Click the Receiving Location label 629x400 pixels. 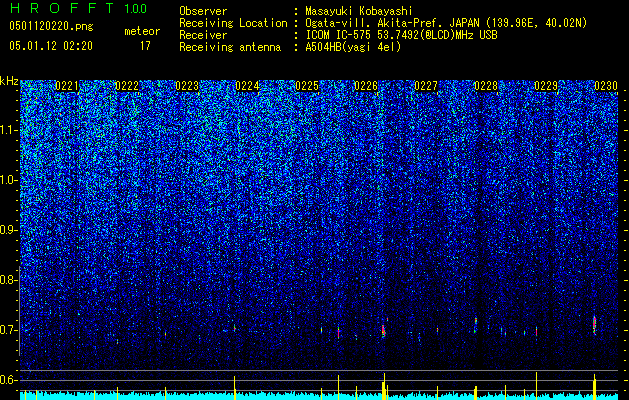tap(233, 23)
